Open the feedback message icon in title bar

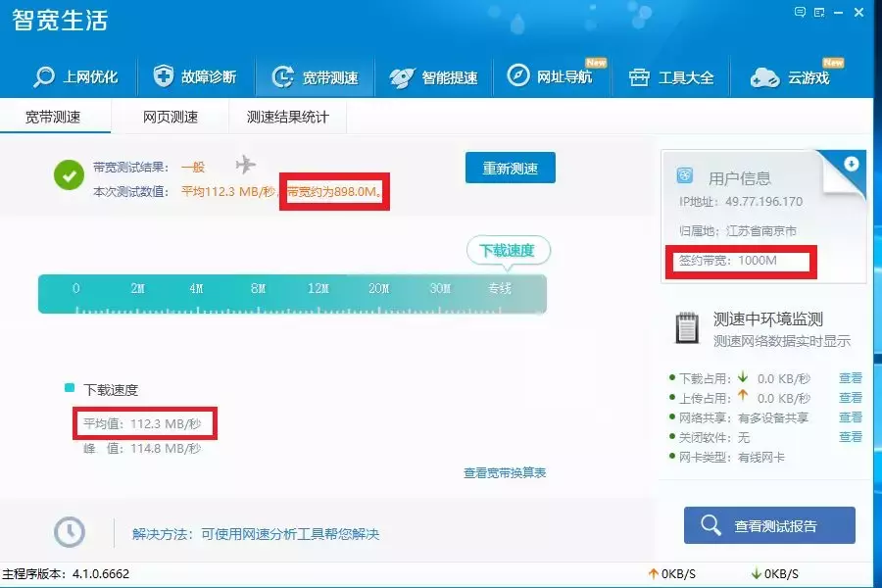(x=799, y=11)
